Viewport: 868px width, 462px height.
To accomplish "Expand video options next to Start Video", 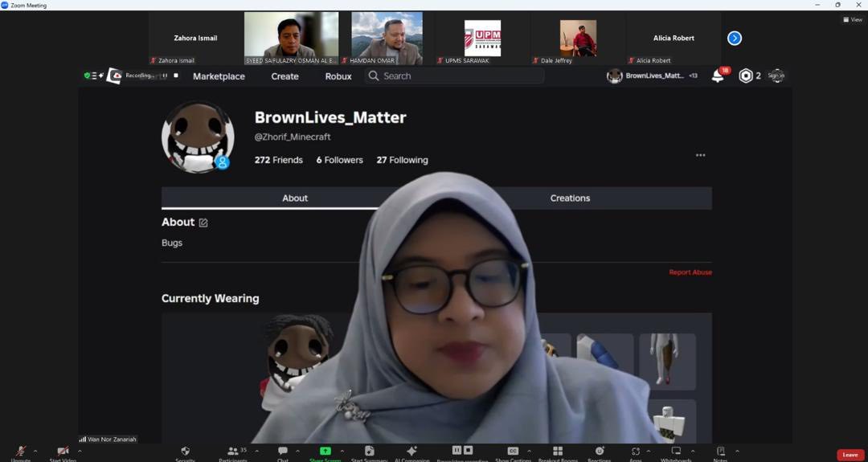I will click(80, 451).
